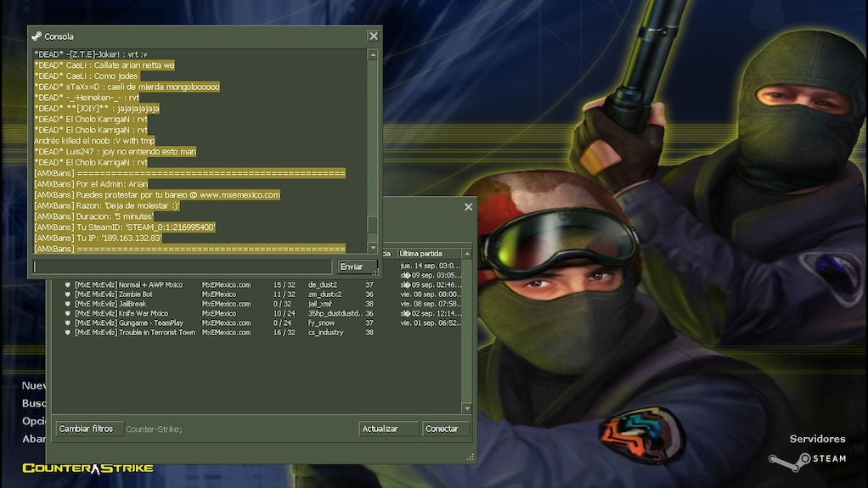Screen dimensions: 868x488
Task: Click map name de_dust2 in server list
Action: point(323,285)
